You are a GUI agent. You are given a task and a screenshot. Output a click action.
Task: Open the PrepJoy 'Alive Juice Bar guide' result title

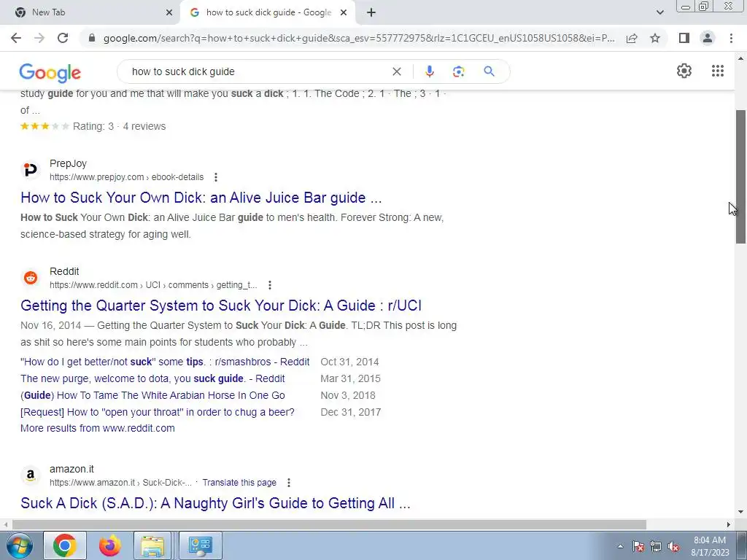(x=201, y=198)
